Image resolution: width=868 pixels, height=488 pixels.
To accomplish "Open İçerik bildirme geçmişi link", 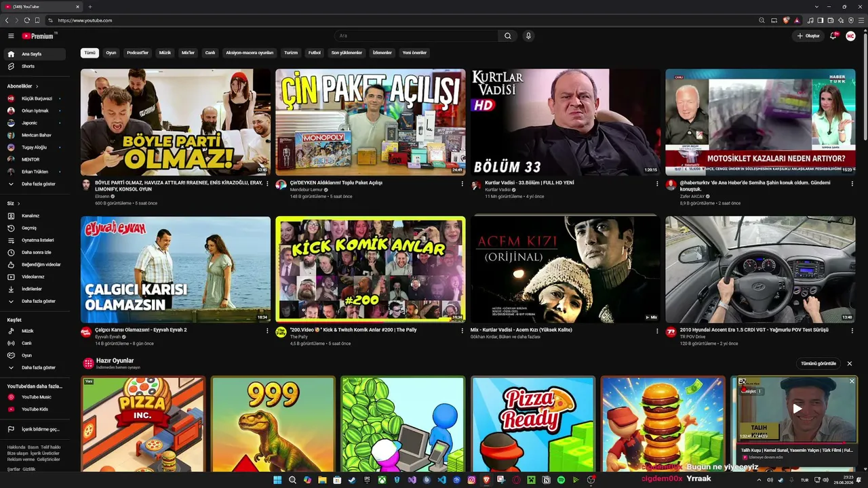I will pyautogui.click(x=35, y=429).
